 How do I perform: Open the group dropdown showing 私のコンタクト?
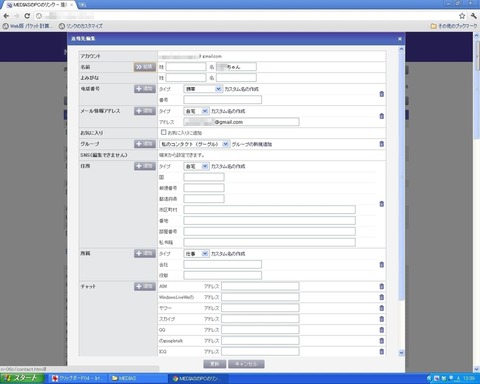coord(195,144)
